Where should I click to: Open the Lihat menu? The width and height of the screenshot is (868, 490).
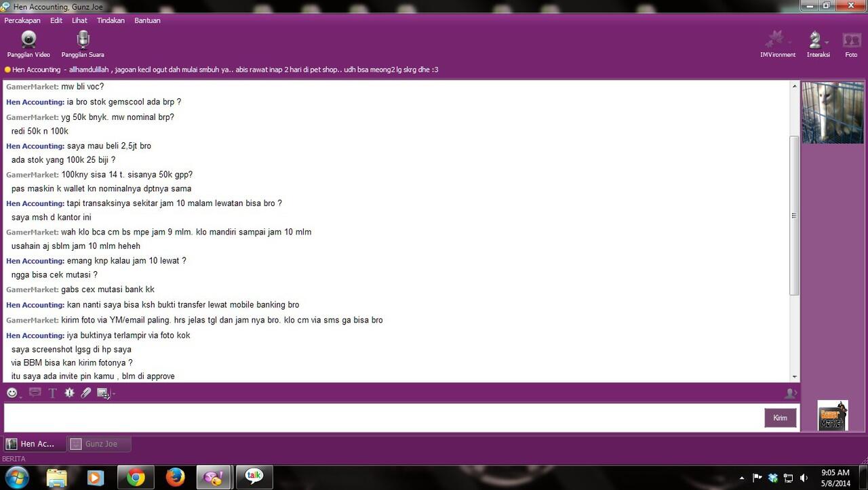[x=79, y=20]
